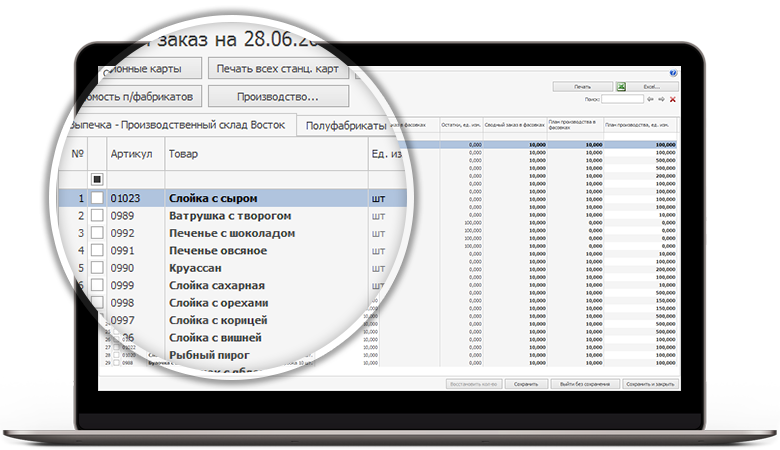
Task: Click the next search result arrow
Action: (661, 99)
